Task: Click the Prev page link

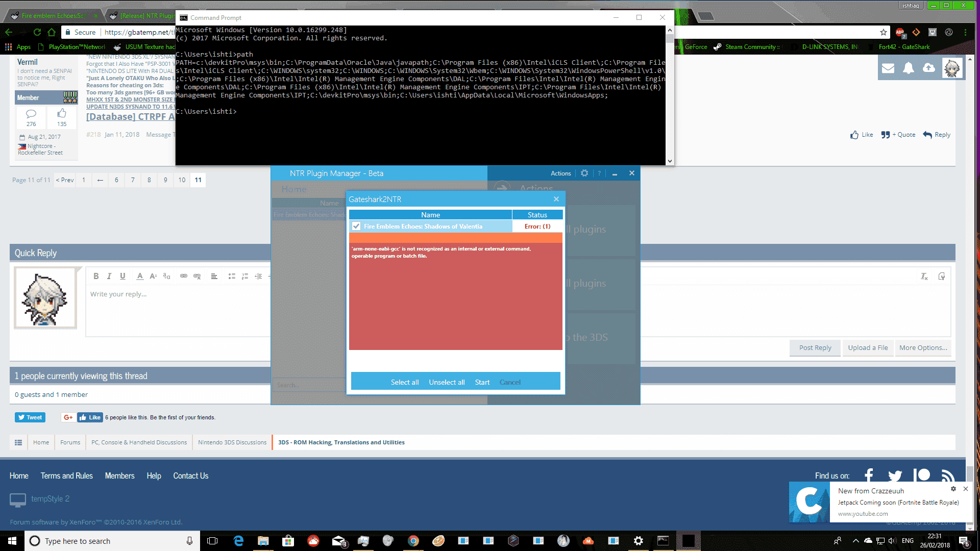Action: pyautogui.click(x=65, y=180)
